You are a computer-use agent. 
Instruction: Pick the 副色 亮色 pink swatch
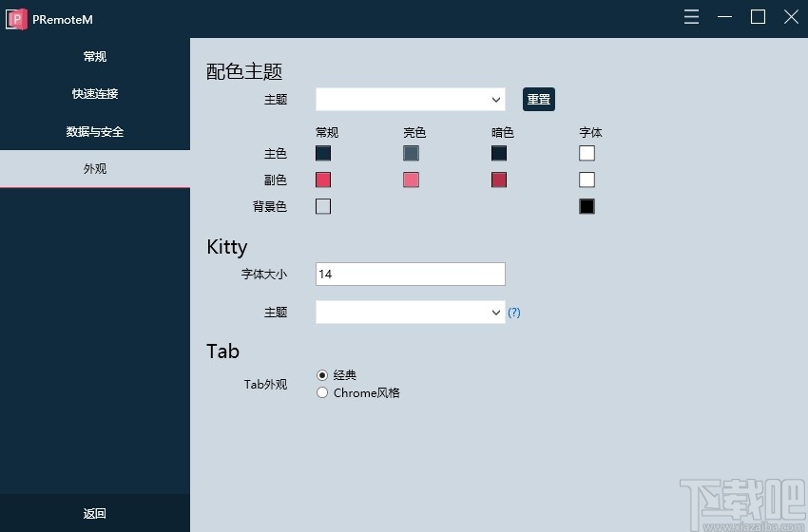coord(411,180)
